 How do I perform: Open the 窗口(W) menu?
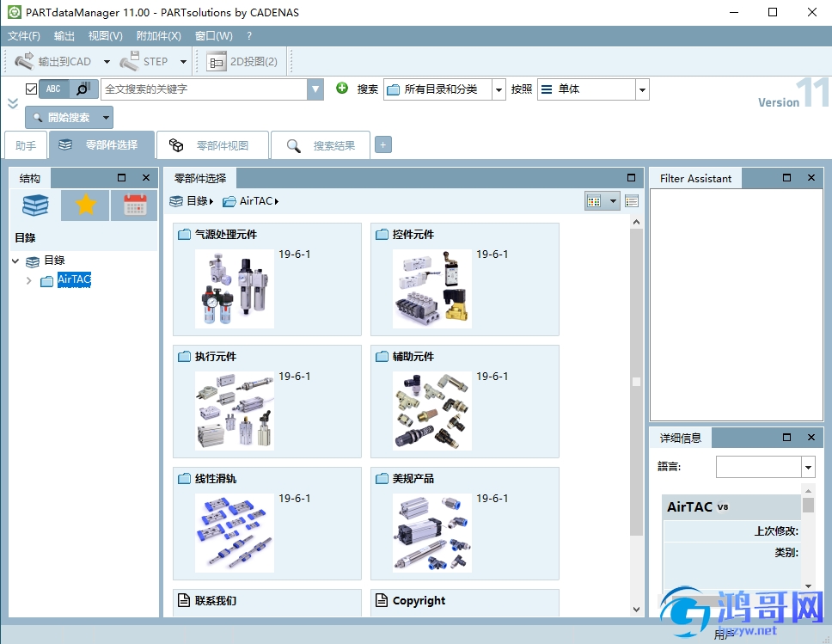214,35
